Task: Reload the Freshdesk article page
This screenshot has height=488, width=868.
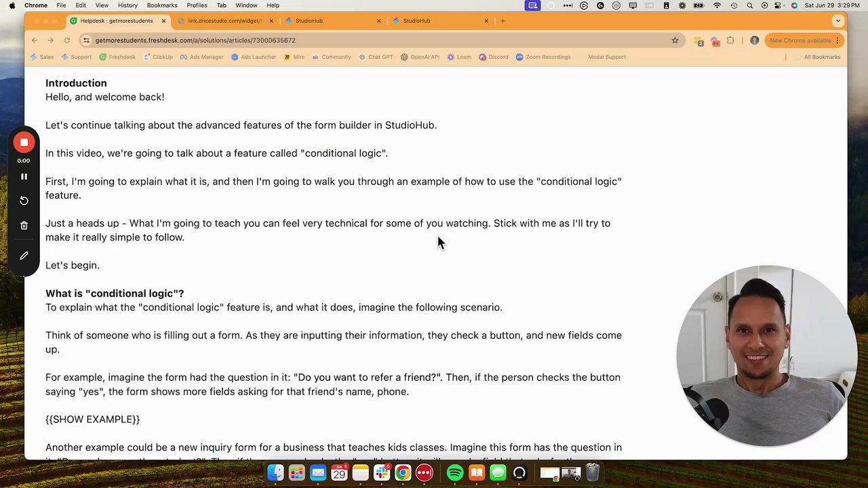Action: point(67,41)
